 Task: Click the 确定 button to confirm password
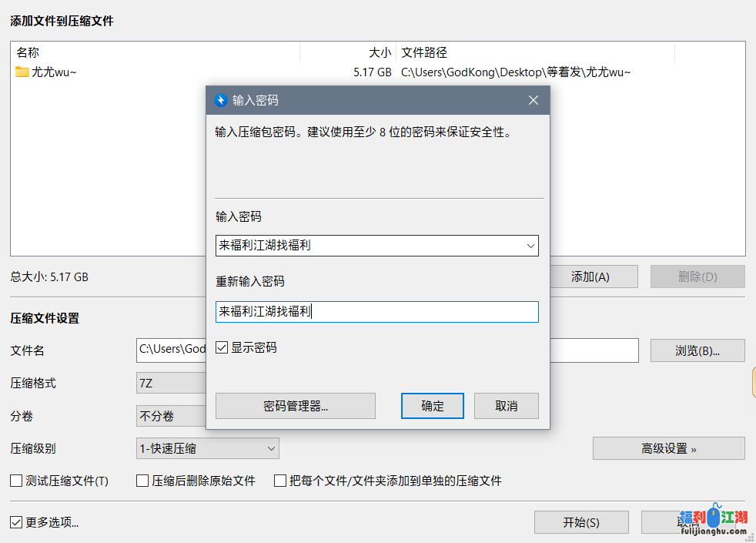point(432,406)
